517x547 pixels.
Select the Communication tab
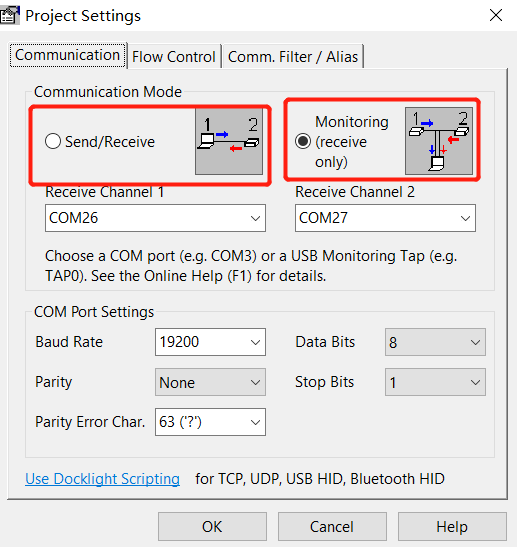68,55
